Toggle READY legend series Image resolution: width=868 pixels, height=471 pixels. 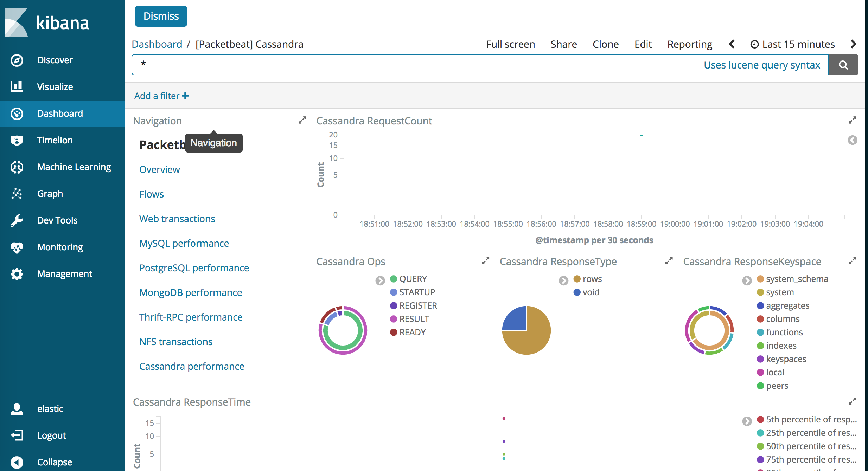[x=408, y=332]
